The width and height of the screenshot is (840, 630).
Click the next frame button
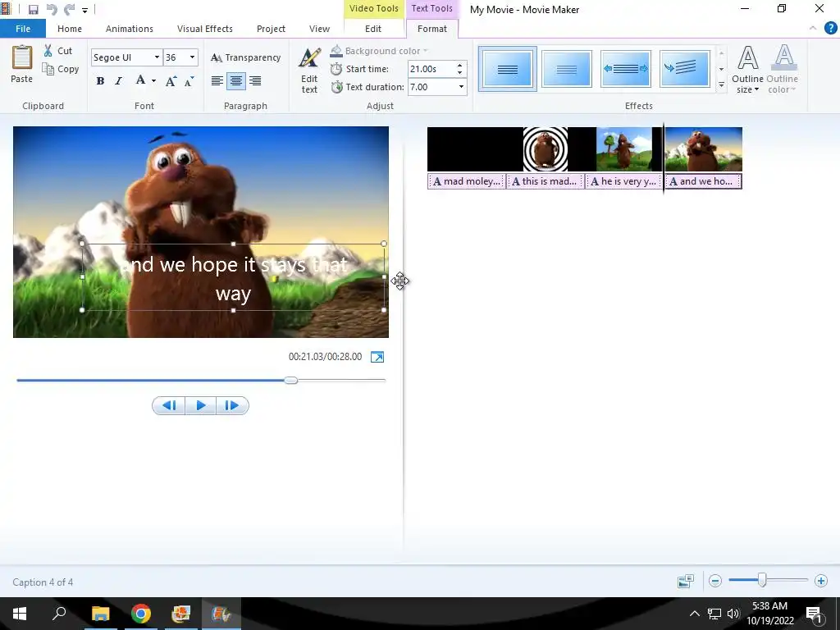pyautogui.click(x=232, y=405)
